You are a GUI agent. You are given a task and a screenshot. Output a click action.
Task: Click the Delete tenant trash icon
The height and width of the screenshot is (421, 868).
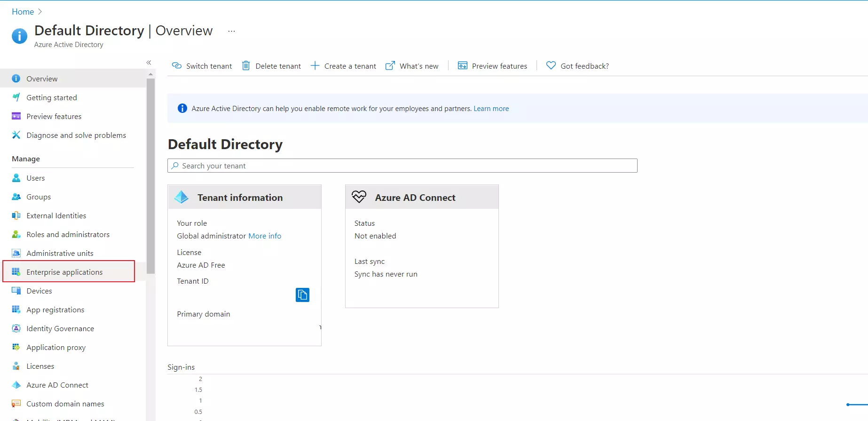pos(246,65)
